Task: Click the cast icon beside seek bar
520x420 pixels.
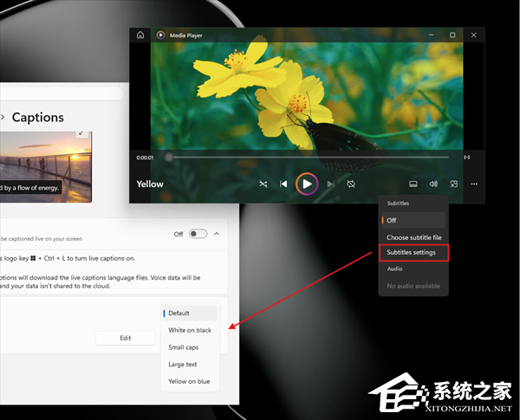Action: click(466, 157)
